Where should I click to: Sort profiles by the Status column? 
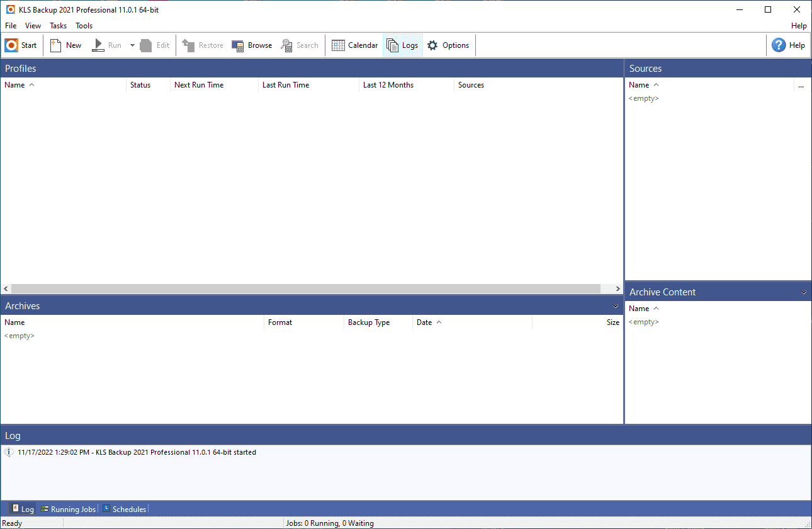[x=148, y=85]
